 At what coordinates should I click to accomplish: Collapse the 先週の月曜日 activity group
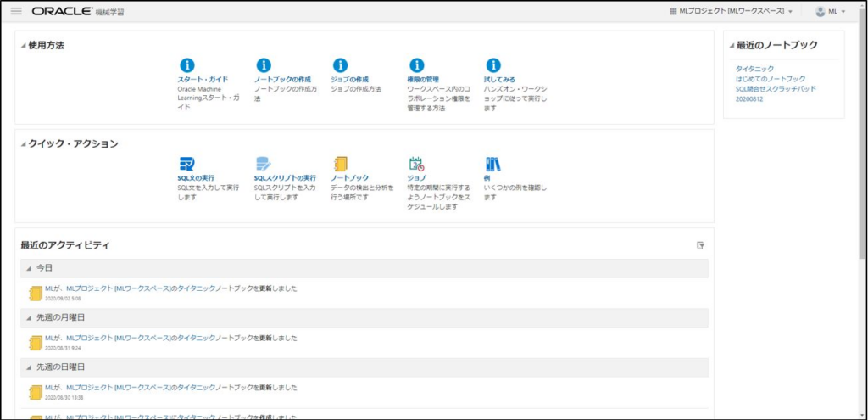pyautogui.click(x=29, y=317)
